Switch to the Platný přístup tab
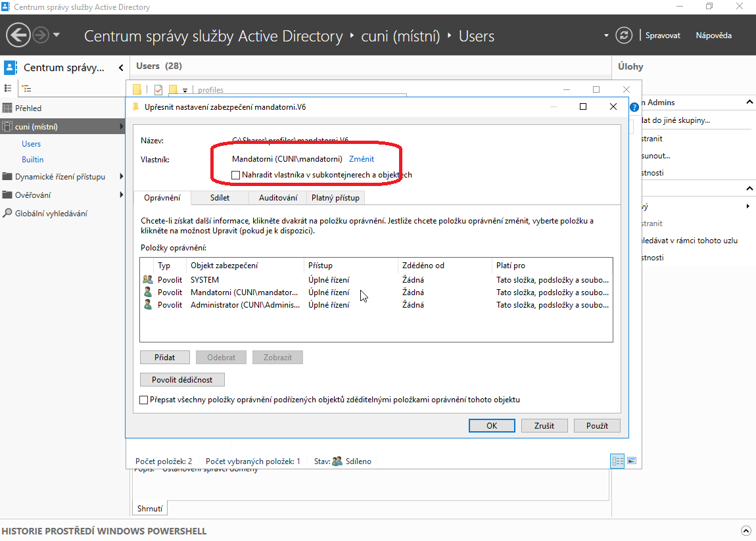756x541 pixels. (x=335, y=198)
